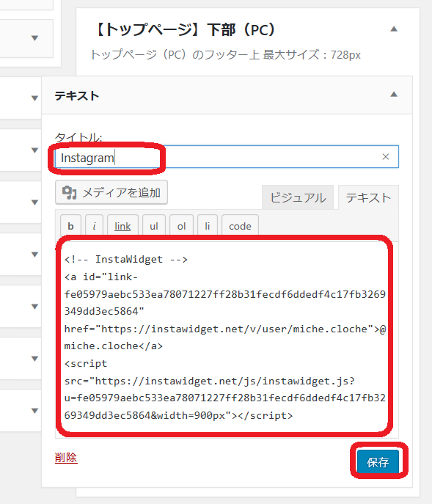Click the 'ol' ordered list quicktag
Screen dimensions: 432x504
tap(181, 226)
